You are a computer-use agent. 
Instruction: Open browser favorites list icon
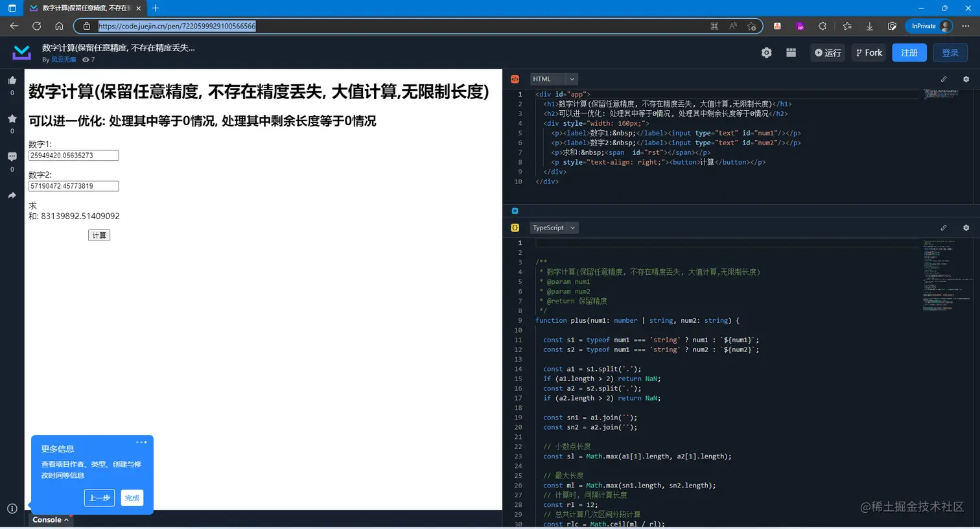[847, 26]
